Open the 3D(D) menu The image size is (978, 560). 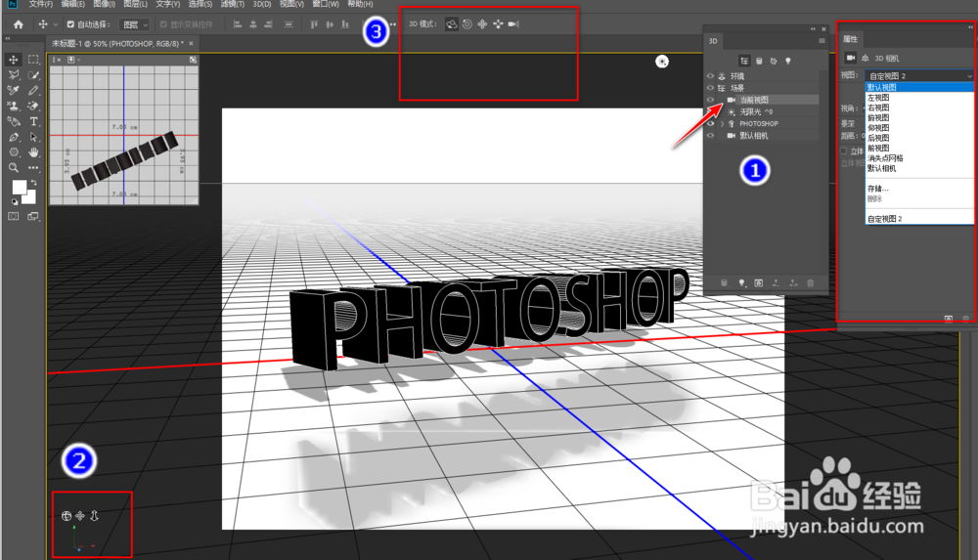[x=262, y=4]
